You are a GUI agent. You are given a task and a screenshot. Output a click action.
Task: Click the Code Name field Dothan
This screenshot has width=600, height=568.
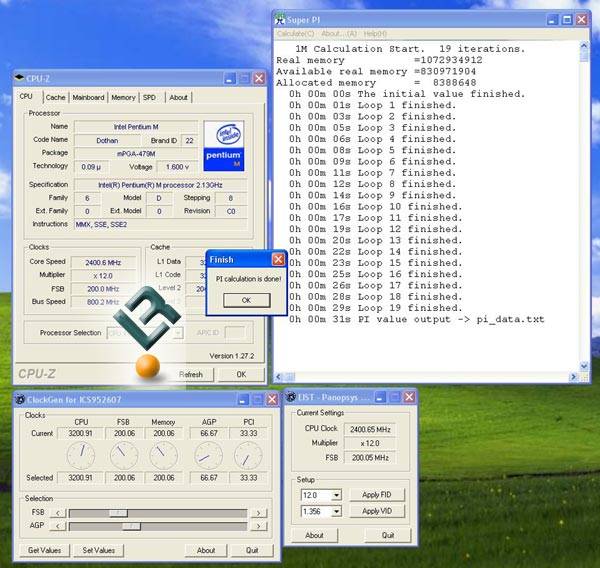(x=107, y=141)
